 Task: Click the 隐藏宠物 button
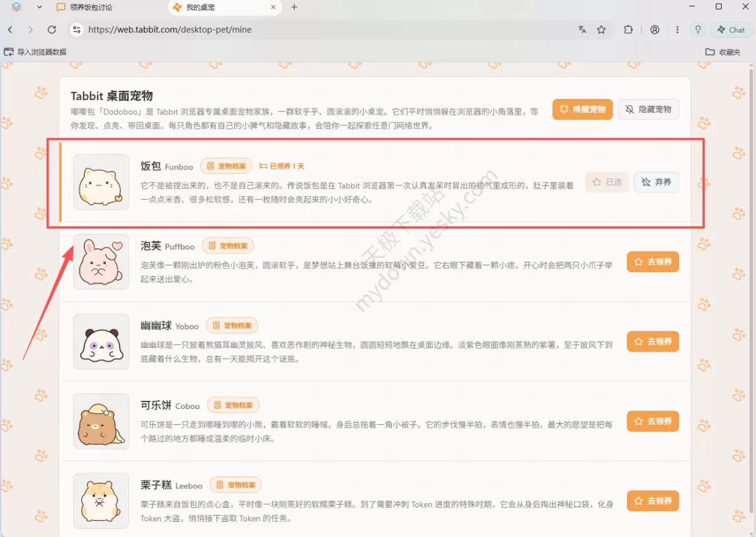click(648, 109)
